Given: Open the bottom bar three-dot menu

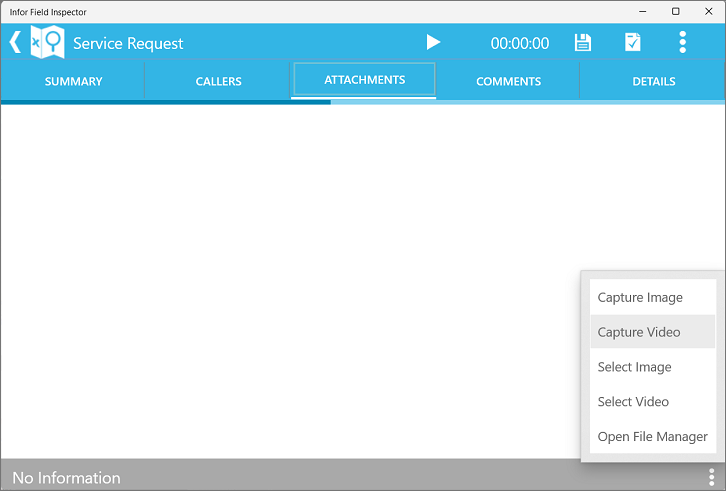Looking at the screenshot, I should (711, 477).
